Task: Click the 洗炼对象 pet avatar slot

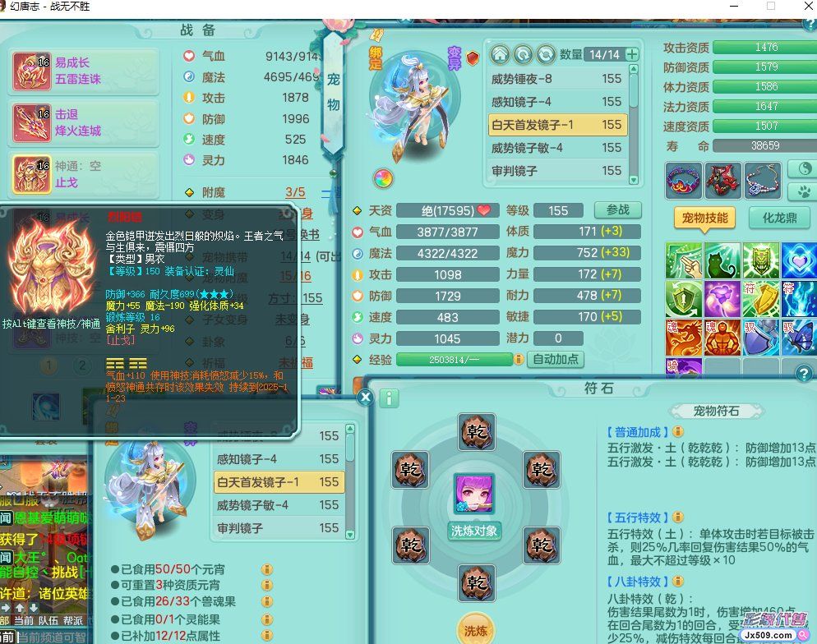Action: (x=476, y=495)
